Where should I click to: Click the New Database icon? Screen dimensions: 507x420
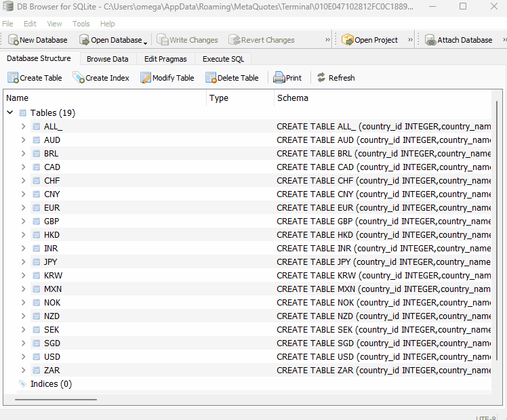click(x=14, y=40)
